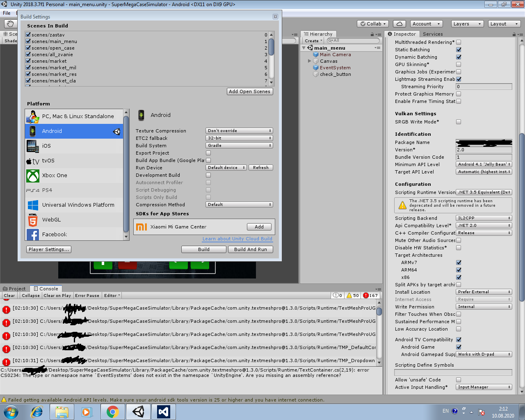Select Hierarchy tab

tap(318, 34)
